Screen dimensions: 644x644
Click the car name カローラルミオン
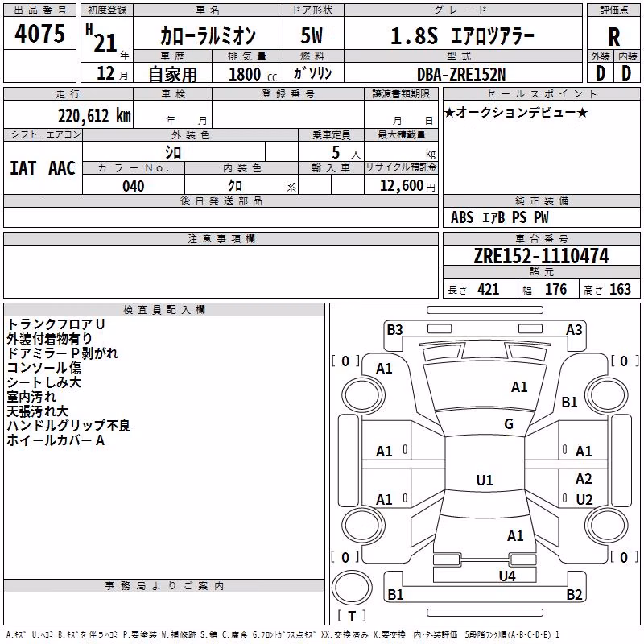pyautogui.click(x=208, y=35)
